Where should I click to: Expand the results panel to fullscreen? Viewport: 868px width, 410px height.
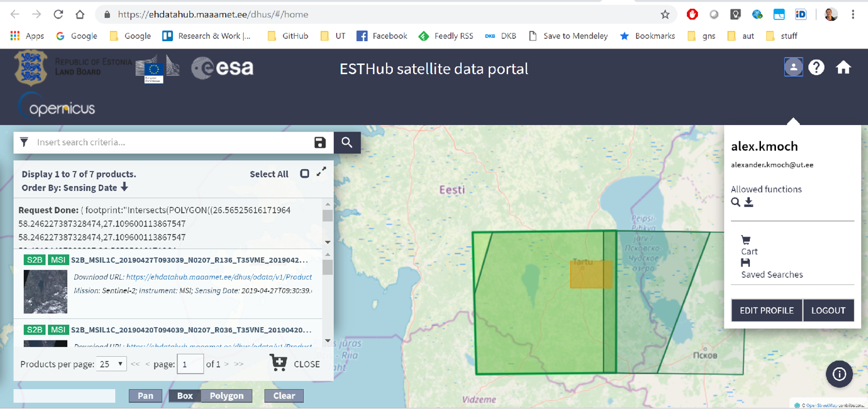pyautogui.click(x=321, y=172)
